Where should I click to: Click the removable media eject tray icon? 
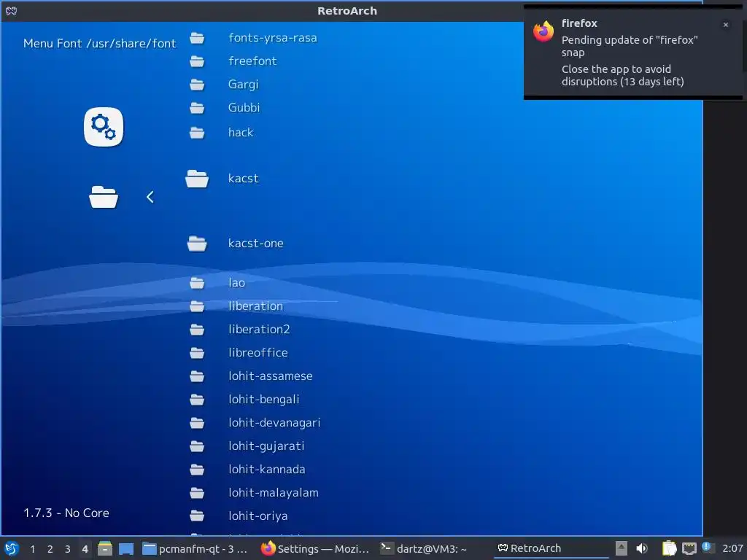[x=622, y=548]
